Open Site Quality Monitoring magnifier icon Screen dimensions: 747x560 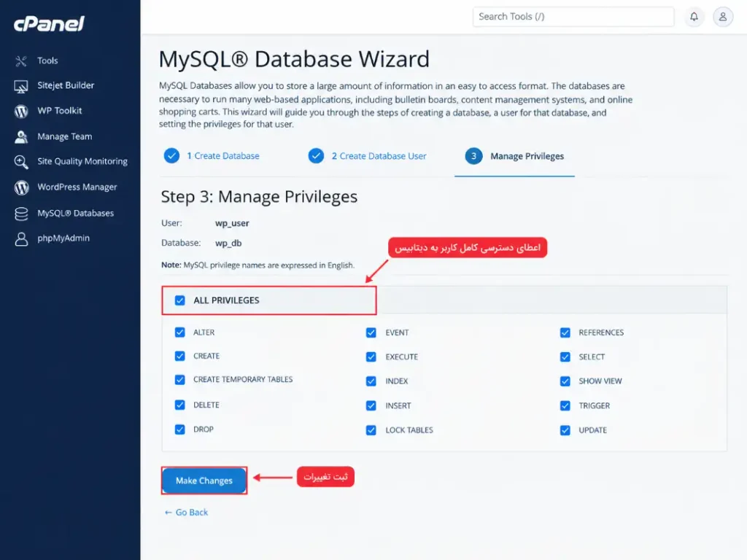click(x=21, y=162)
